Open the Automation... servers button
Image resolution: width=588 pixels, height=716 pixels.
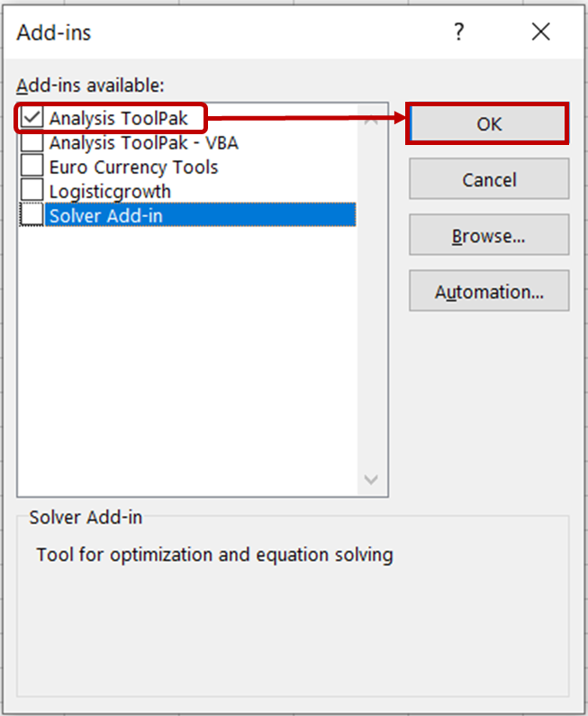tap(489, 292)
